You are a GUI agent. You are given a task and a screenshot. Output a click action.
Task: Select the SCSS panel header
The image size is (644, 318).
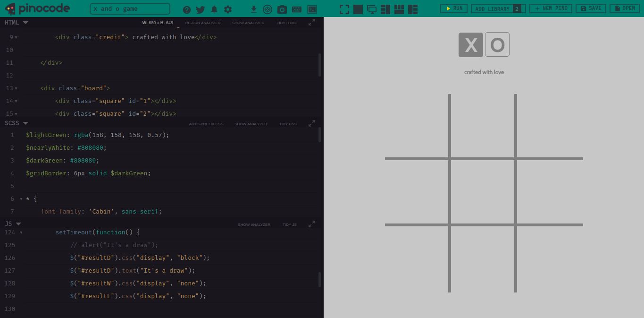point(12,123)
